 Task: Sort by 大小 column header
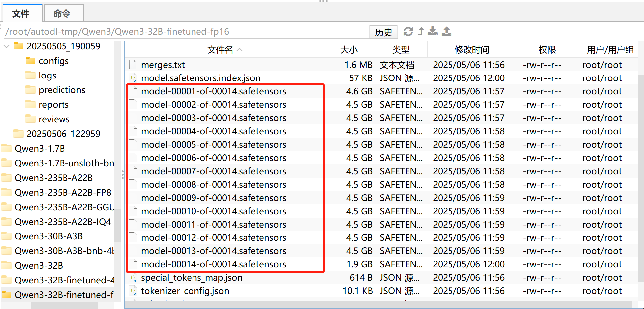click(x=349, y=50)
